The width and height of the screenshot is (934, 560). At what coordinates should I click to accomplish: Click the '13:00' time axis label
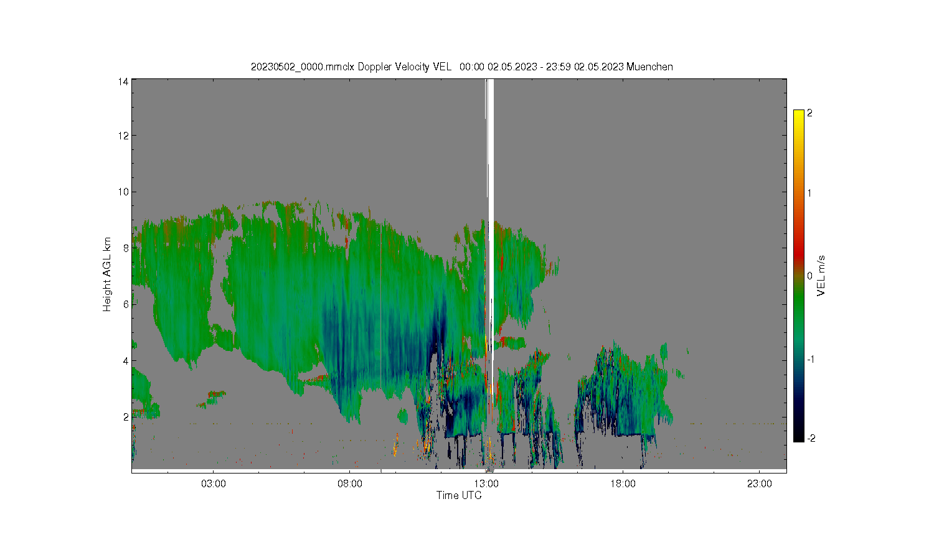(486, 483)
